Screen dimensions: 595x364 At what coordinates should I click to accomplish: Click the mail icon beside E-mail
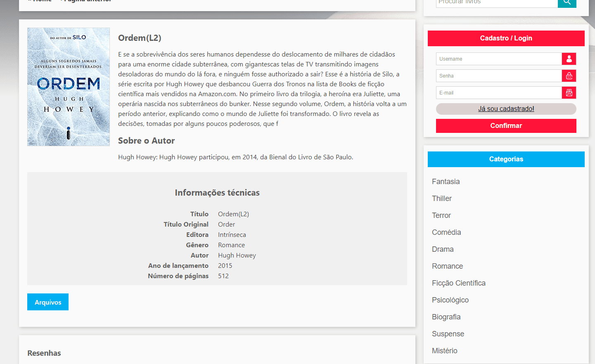point(569,93)
